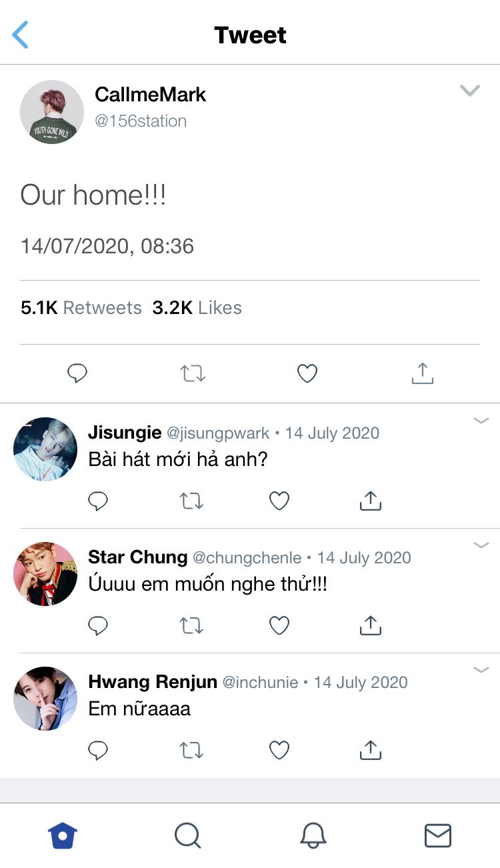Retweet Star Chung's reply
The image size is (500, 868).
[192, 625]
